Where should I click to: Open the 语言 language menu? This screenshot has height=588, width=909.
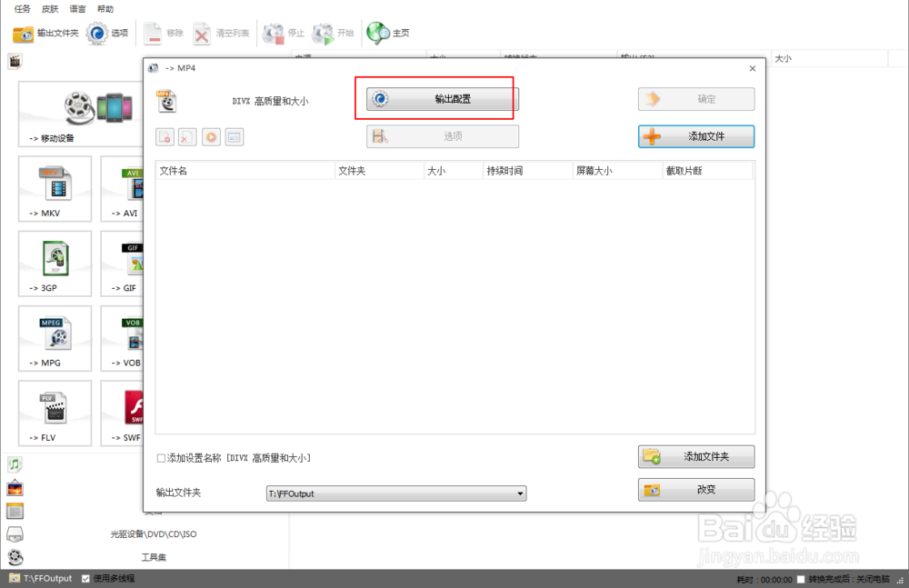[x=76, y=8]
